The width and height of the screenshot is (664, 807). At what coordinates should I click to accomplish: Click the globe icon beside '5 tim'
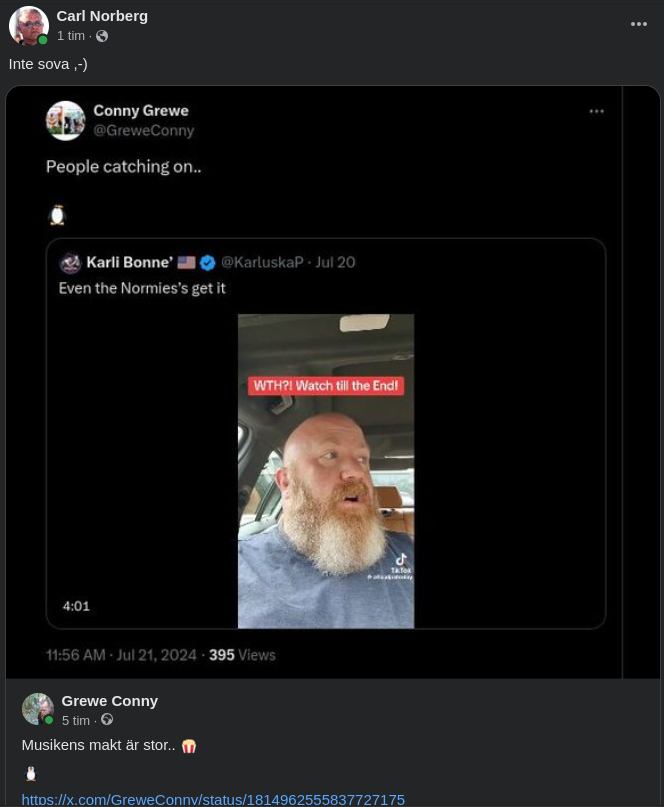click(107, 720)
